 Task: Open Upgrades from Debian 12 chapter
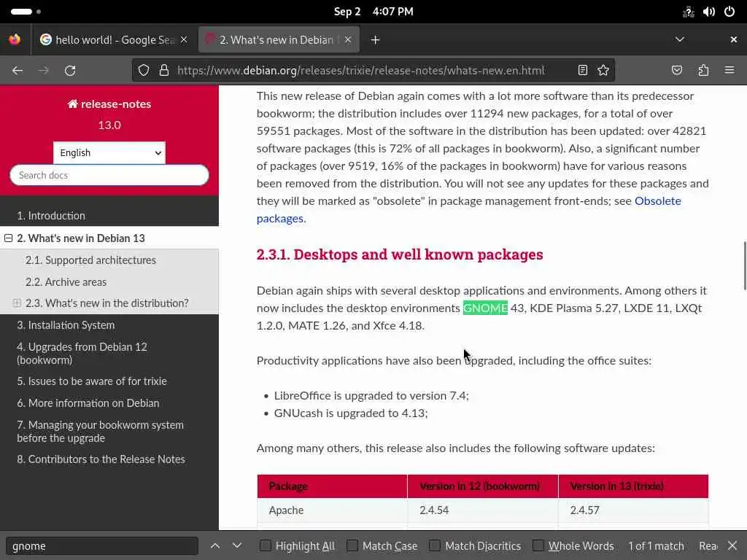coord(82,354)
